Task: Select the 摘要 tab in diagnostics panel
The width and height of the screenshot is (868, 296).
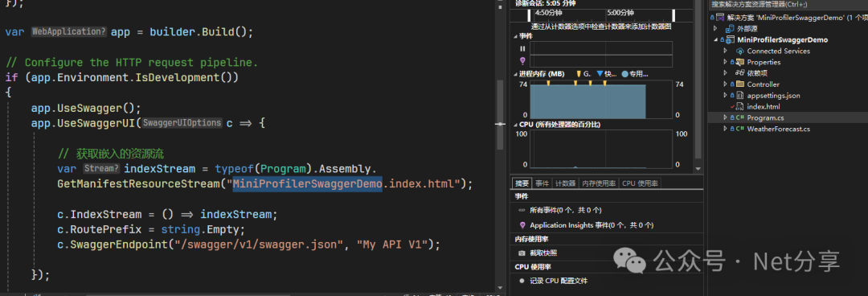Action: (522, 183)
